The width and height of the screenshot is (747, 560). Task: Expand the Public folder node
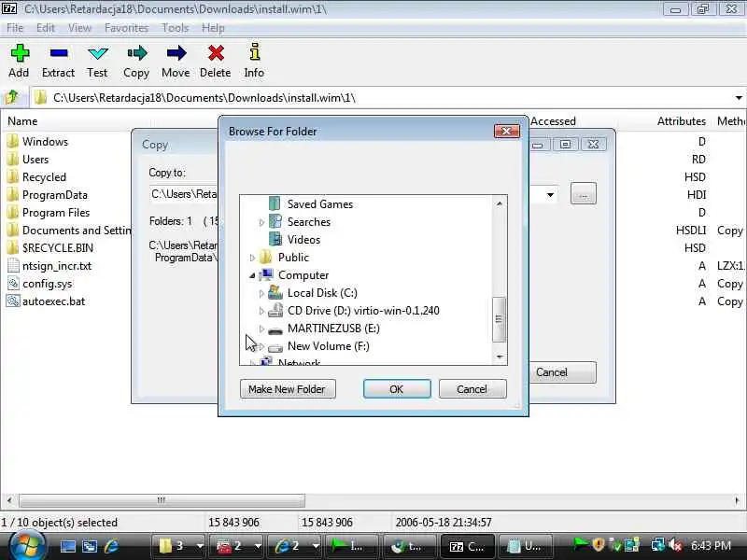point(252,258)
